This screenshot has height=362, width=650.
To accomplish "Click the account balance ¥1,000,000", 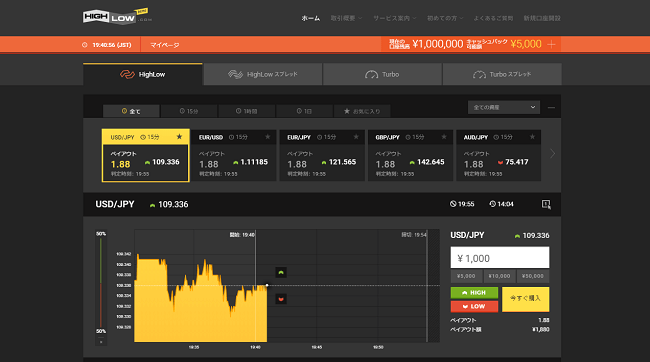I will point(438,44).
